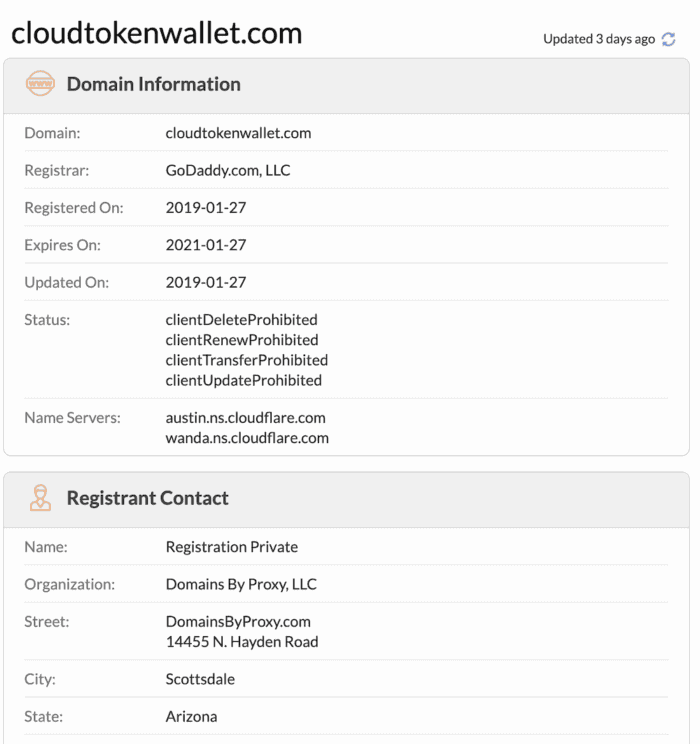700x744 pixels.
Task: Click the 'Name Servers:' field label
Action: 72,418
